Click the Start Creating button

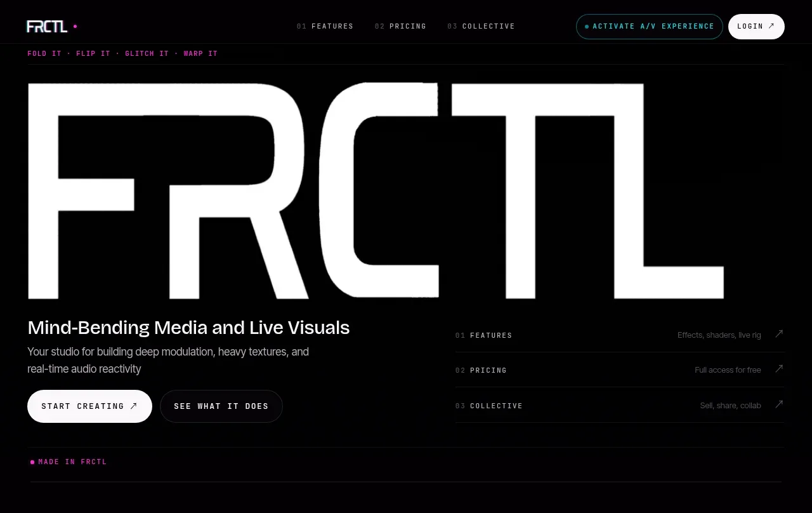pos(89,406)
